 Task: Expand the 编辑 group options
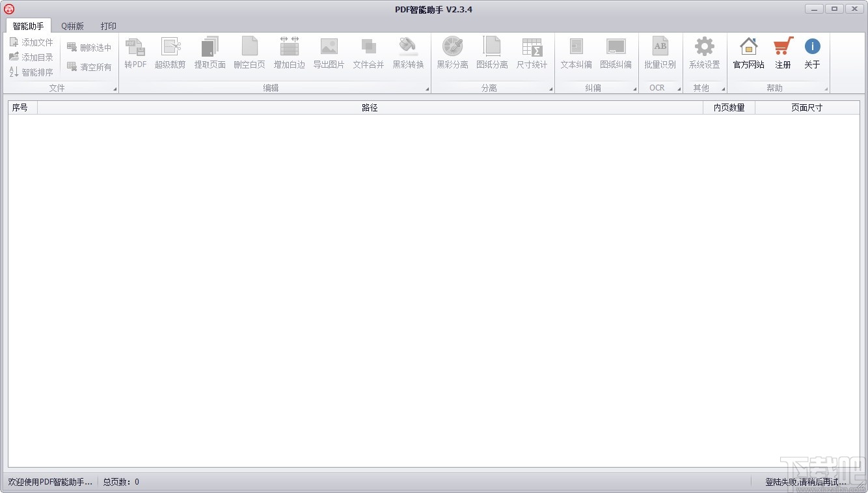pos(427,89)
